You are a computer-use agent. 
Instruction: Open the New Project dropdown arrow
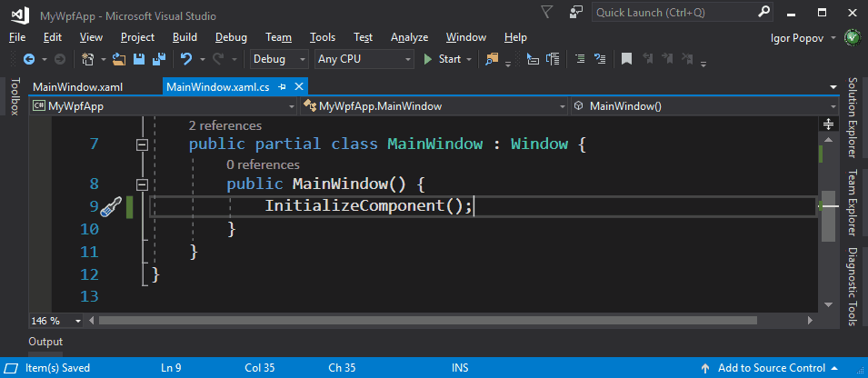pos(104,59)
